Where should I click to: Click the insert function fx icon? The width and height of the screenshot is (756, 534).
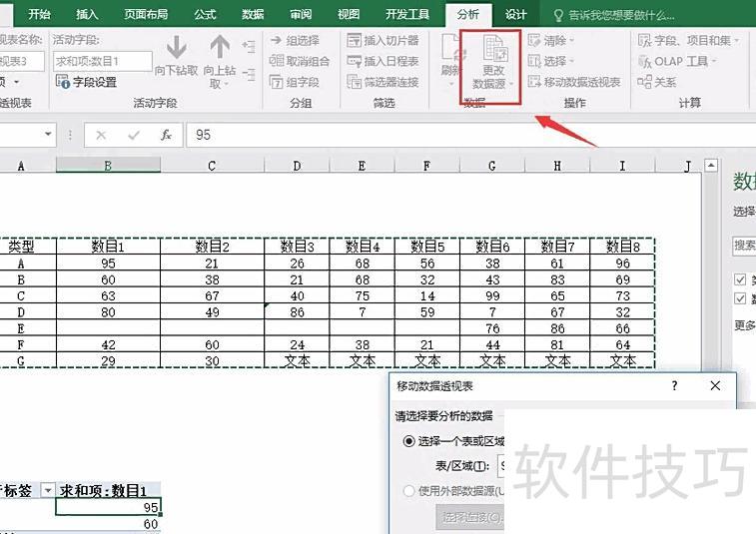pyautogui.click(x=167, y=135)
